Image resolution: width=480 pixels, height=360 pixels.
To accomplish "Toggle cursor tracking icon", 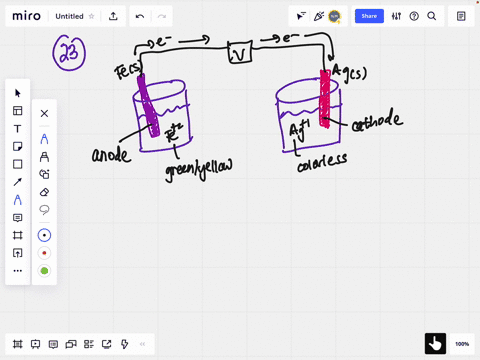I will coord(301,16).
